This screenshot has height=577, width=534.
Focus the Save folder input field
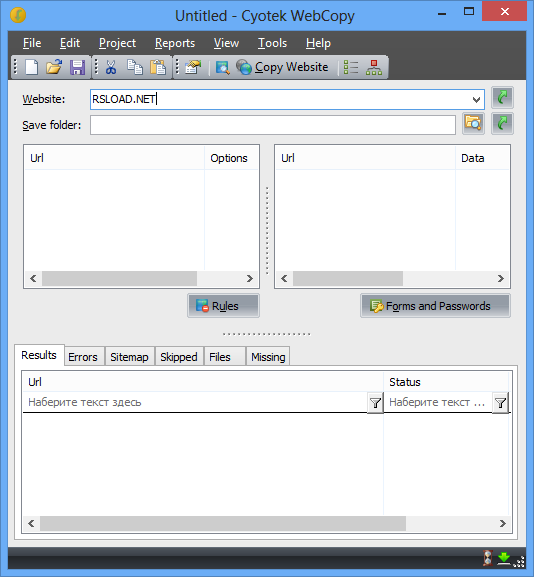coord(273,125)
